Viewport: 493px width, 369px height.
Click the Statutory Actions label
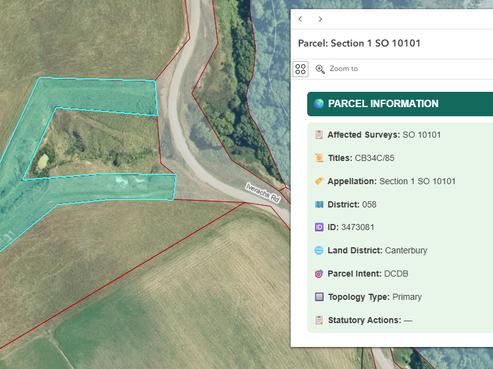364,320
